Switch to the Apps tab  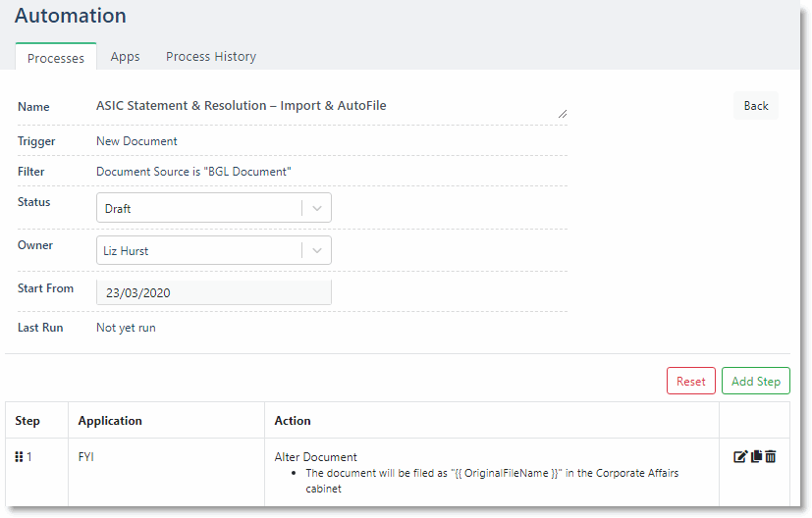coord(125,56)
